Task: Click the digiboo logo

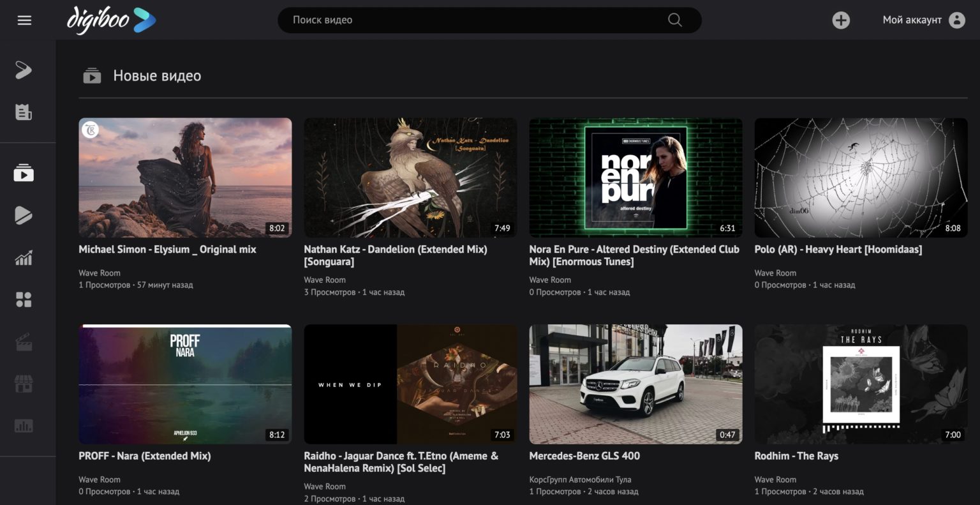Action: click(111, 20)
